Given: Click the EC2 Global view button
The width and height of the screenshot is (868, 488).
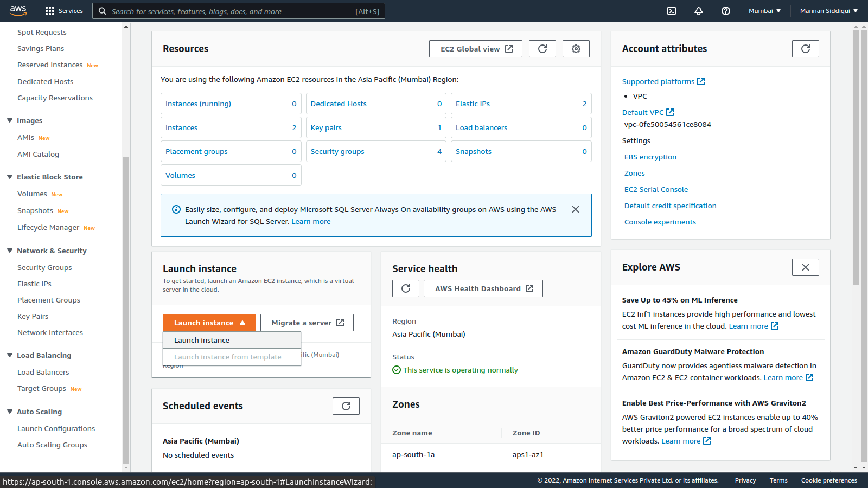Looking at the screenshot, I should click(475, 48).
